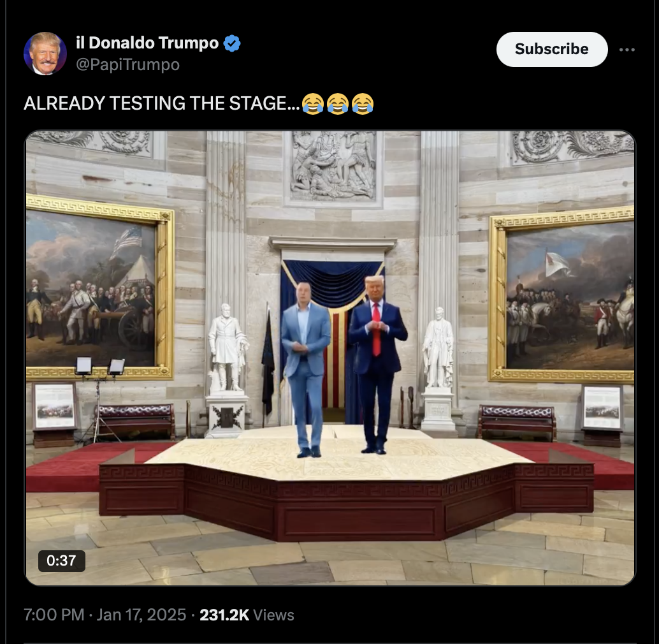The height and width of the screenshot is (644, 659).
Task: Open the 'il Donaldo Trumpo' display name
Action: coord(147,43)
